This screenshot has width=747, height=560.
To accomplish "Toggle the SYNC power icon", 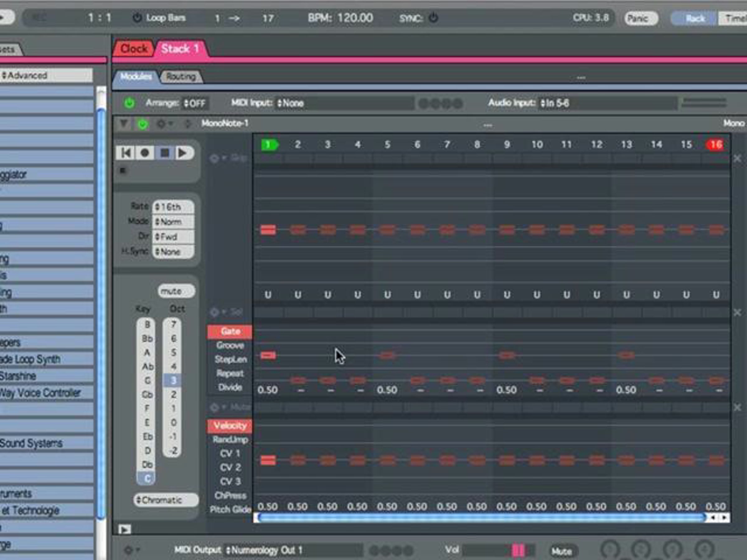I will point(433,17).
